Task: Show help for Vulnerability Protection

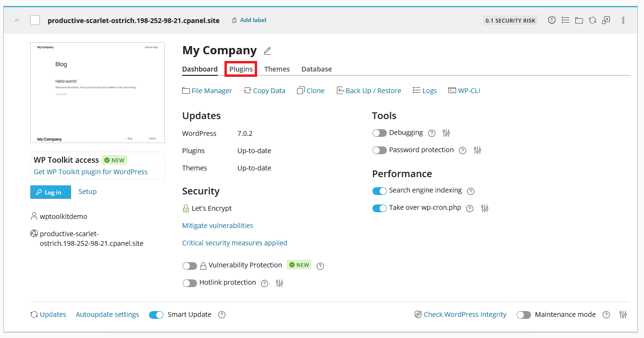Action: click(321, 266)
